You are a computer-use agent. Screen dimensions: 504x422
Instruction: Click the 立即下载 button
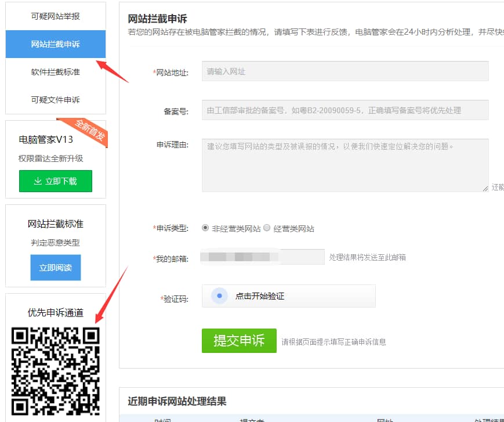point(55,181)
